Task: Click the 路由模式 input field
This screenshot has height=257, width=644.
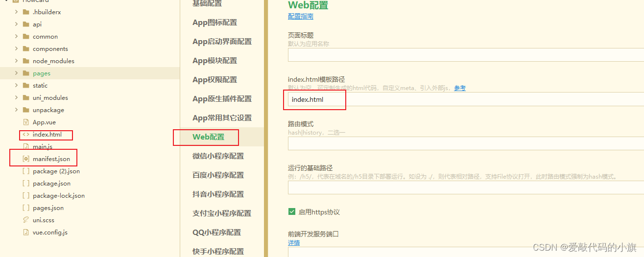Action: click(x=466, y=143)
